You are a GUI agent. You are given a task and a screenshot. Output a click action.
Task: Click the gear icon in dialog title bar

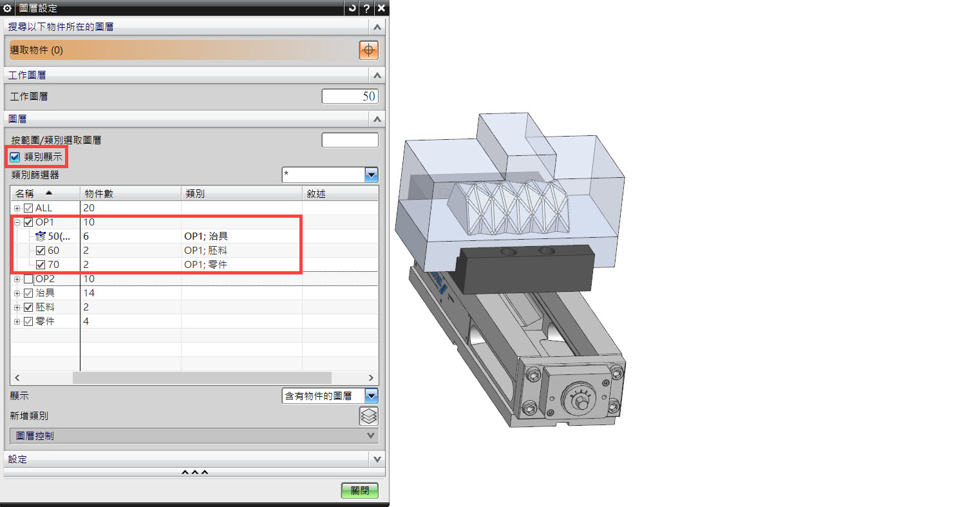pyautogui.click(x=8, y=8)
